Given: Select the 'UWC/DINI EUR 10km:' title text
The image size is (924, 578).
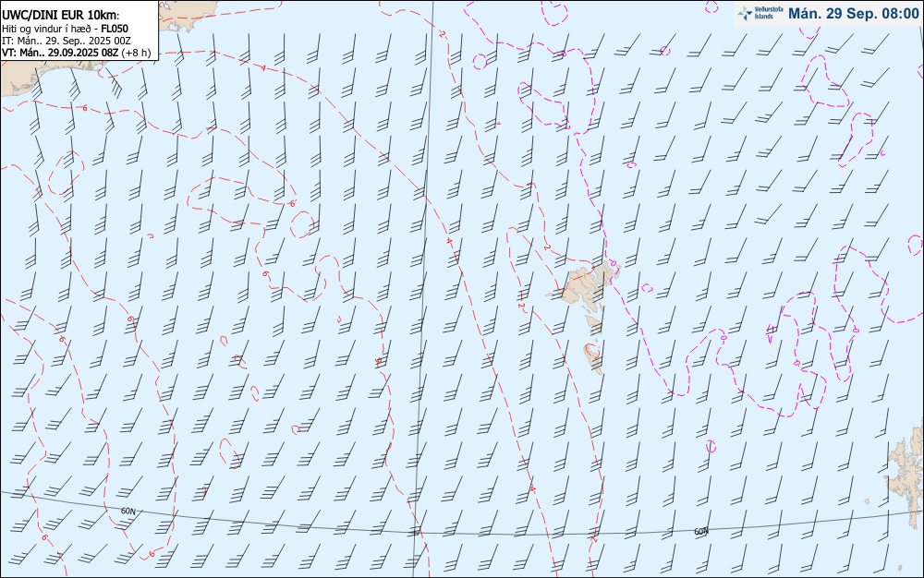Looking at the screenshot, I should [x=61, y=16].
